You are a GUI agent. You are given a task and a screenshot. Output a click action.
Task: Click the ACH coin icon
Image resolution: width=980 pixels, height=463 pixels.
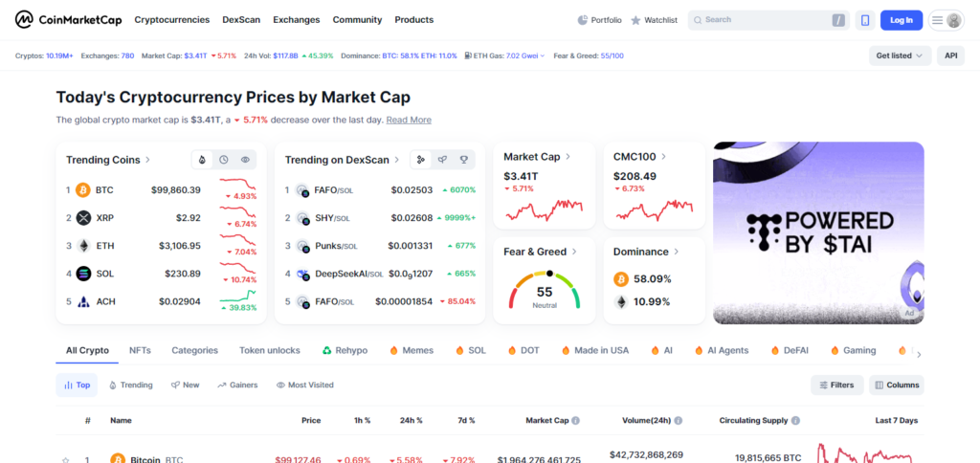[x=83, y=301]
